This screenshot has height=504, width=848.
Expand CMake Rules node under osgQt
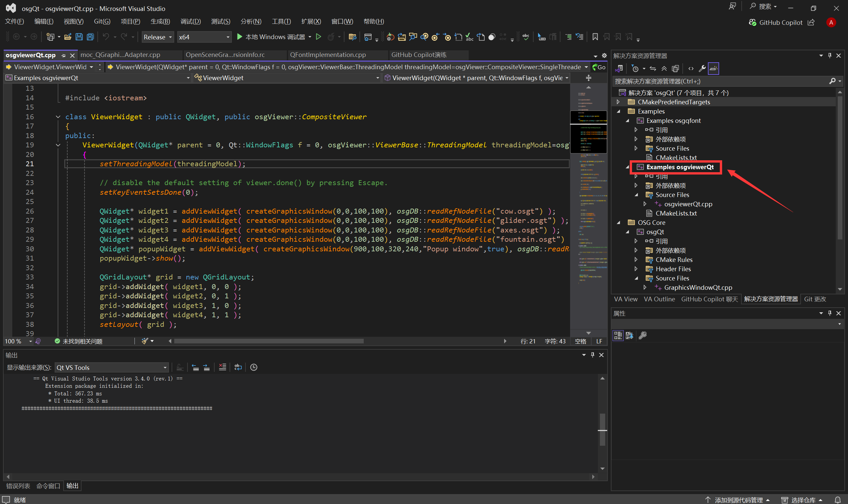tap(636, 260)
